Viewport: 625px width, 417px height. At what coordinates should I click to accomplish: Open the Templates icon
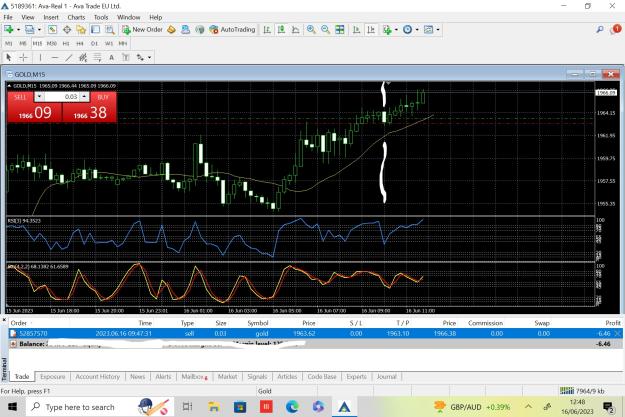click(428, 30)
